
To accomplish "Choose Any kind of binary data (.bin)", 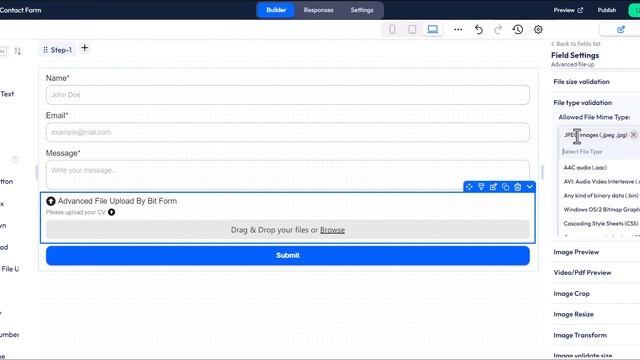I will pyautogui.click(x=601, y=196).
